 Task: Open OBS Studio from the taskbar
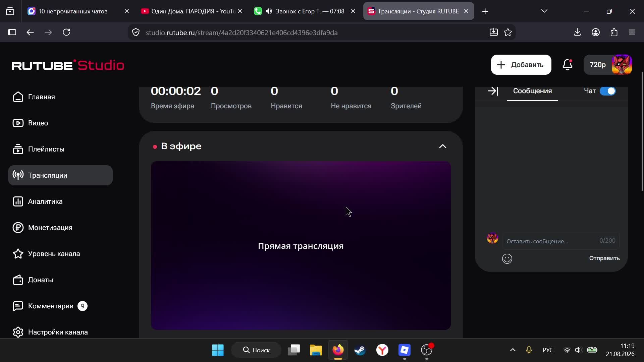click(x=427, y=350)
